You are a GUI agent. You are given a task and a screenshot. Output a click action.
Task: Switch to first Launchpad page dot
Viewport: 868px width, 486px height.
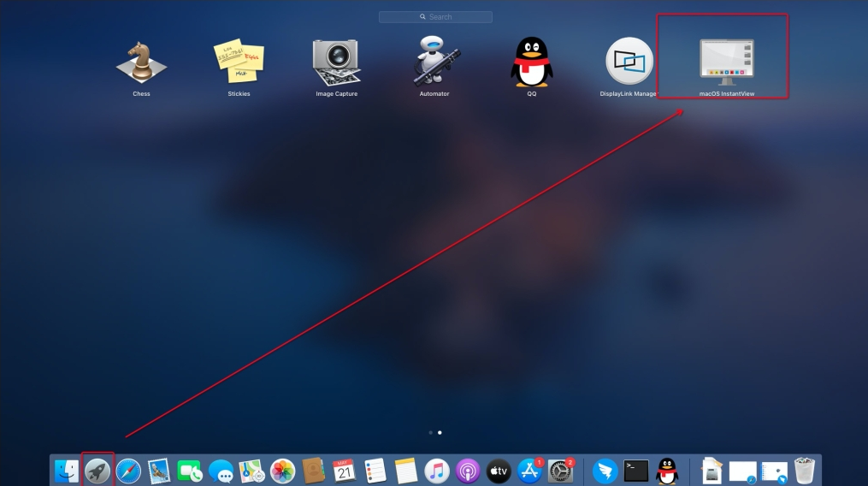431,433
